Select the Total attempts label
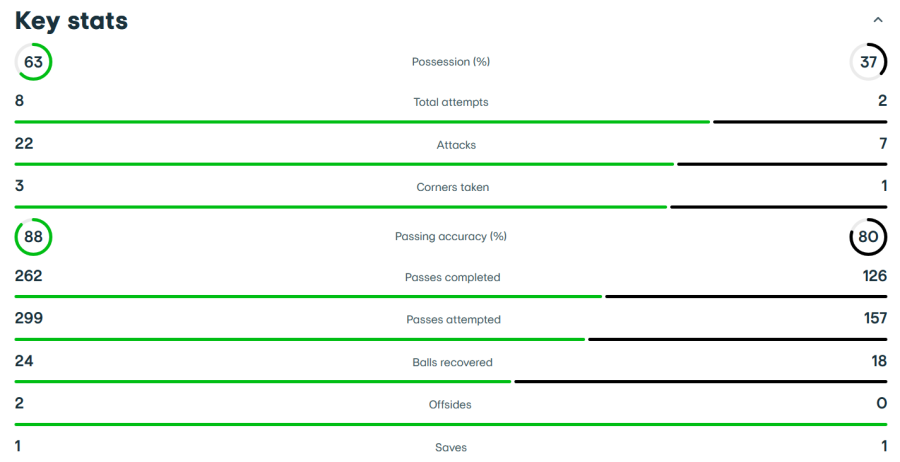Viewport: 900px width, 462px height. click(x=451, y=102)
